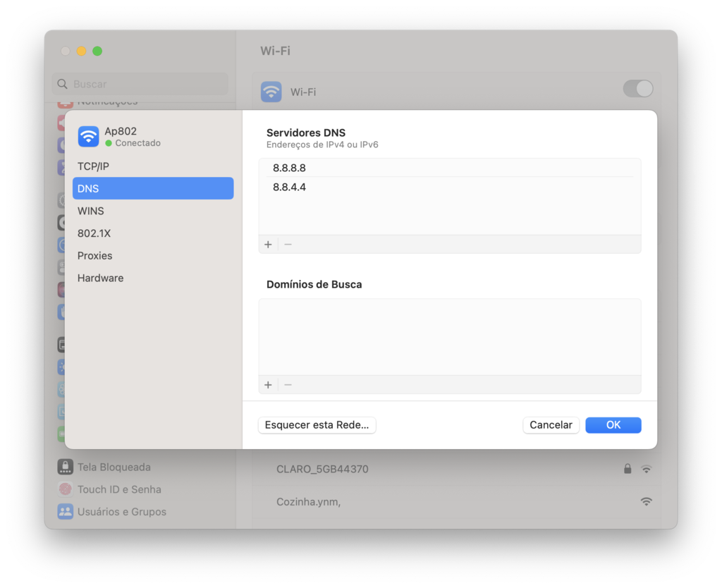Screen dimensions: 722x588
Task: Click the signal icon beside CLARO_5GB44370
Action: coord(647,470)
